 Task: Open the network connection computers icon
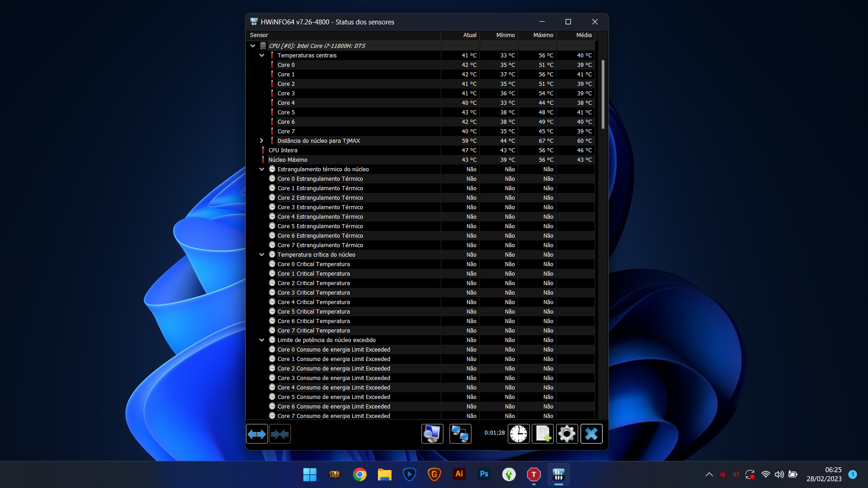[x=460, y=434]
